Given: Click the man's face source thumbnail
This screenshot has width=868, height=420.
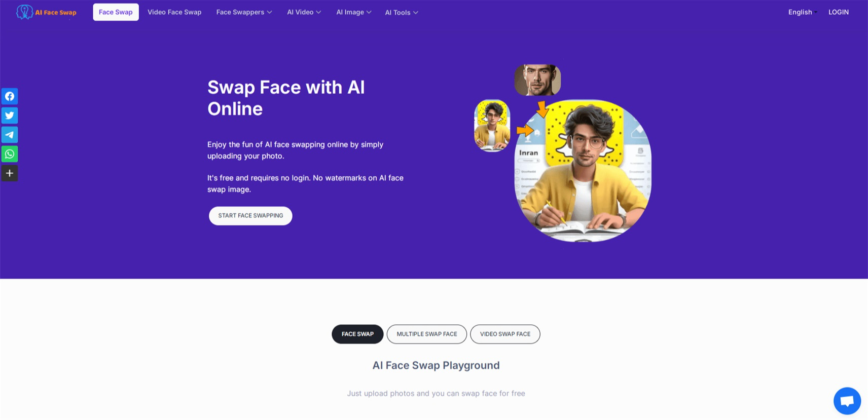Looking at the screenshot, I should pos(537,80).
